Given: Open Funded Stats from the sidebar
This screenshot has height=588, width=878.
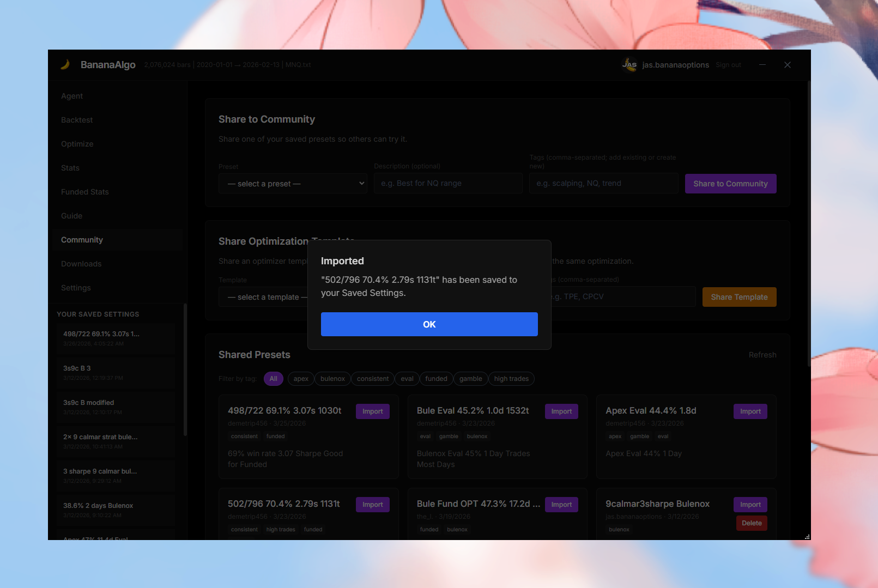Looking at the screenshot, I should [84, 191].
